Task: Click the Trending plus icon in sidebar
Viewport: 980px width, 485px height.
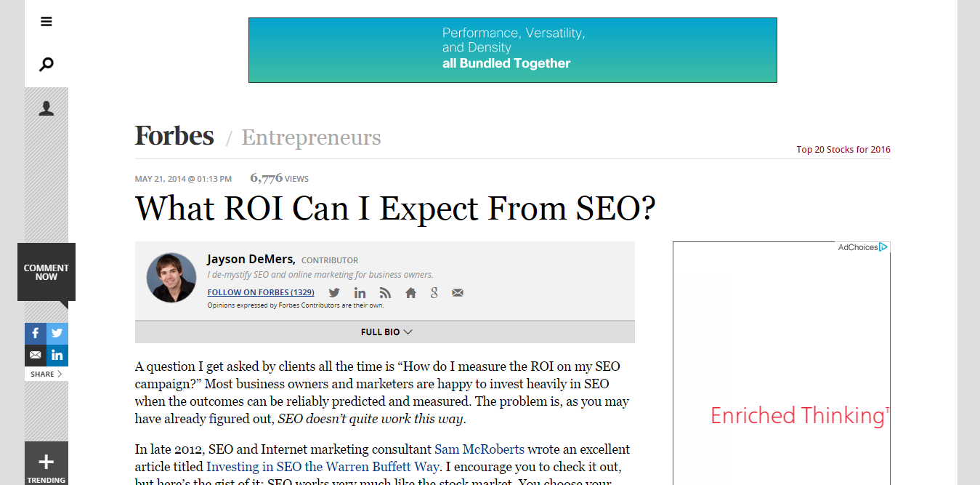Action: tap(46, 462)
